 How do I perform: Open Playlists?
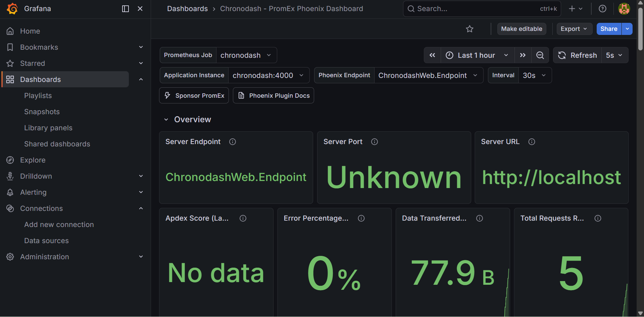pyautogui.click(x=38, y=96)
